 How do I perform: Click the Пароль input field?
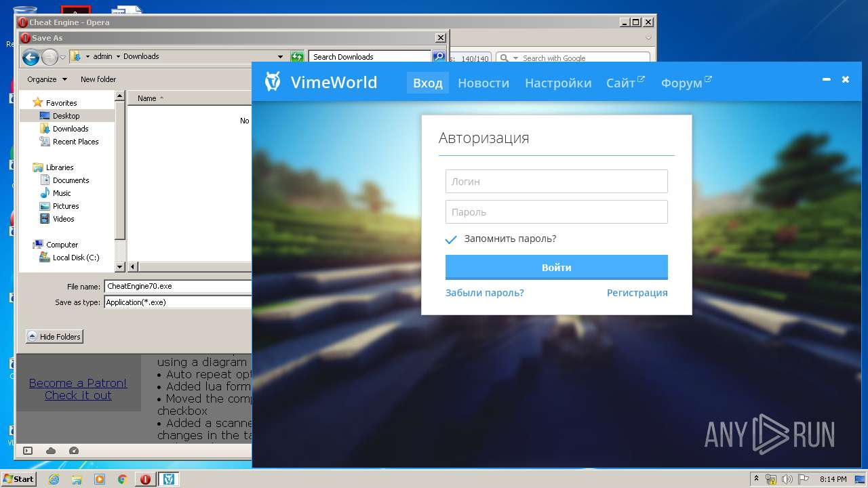tap(557, 212)
